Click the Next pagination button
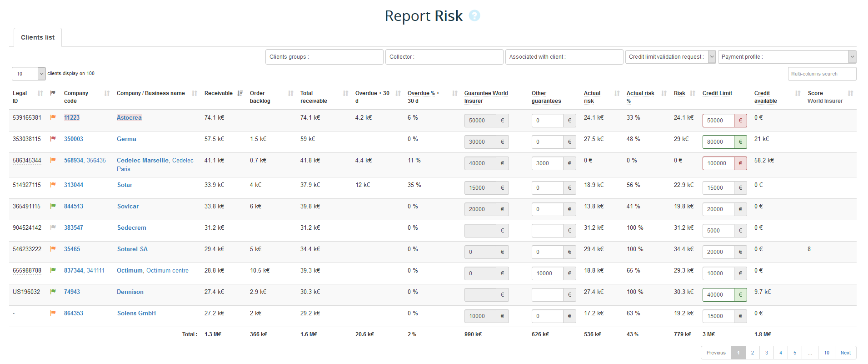The height and width of the screenshot is (364, 868). pos(845,353)
